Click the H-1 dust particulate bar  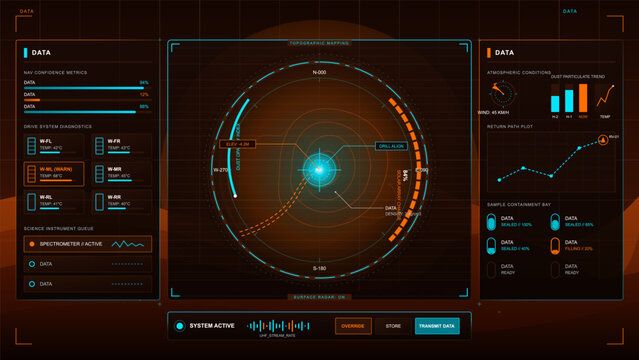click(x=569, y=101)
